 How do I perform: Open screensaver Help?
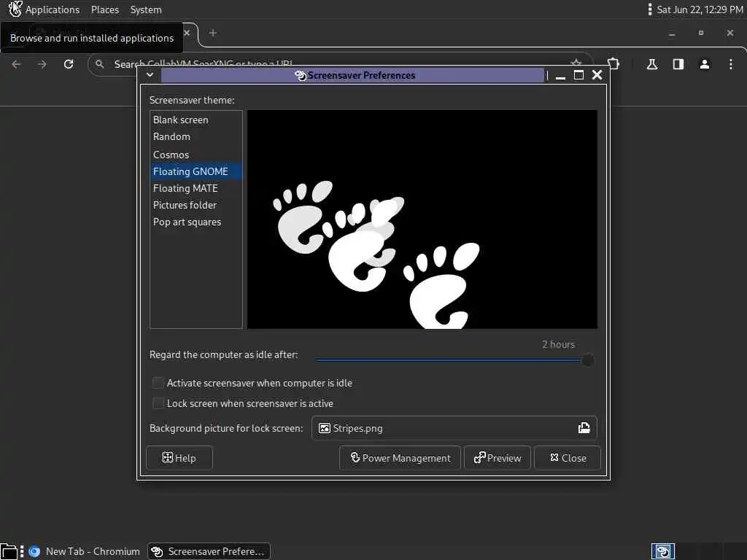pos(179,458)
